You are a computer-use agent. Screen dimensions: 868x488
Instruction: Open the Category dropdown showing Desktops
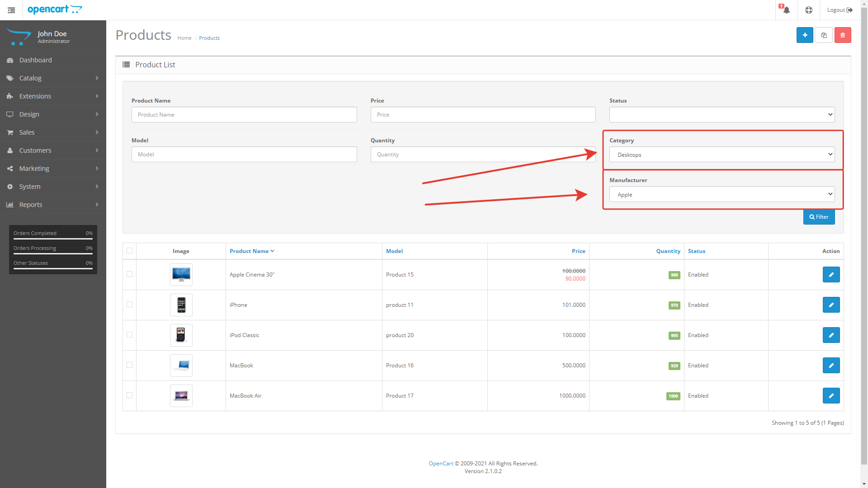[722, 155]
